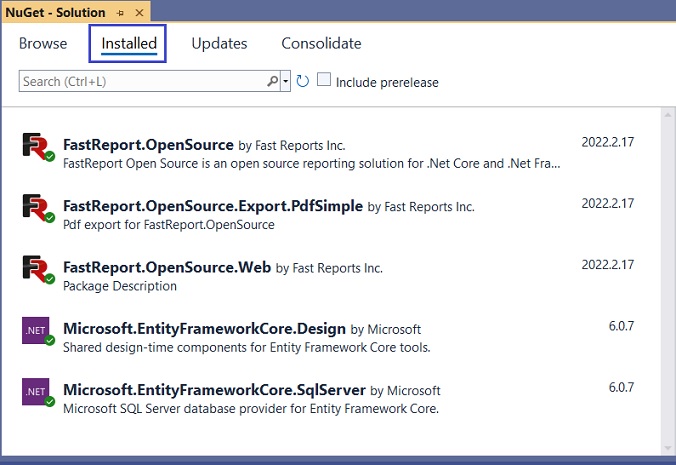Click the 'Pdf export for FastReport.OpenSource' description
The height and width of the screenshot is (465, 676).
(x=169, y=225)
